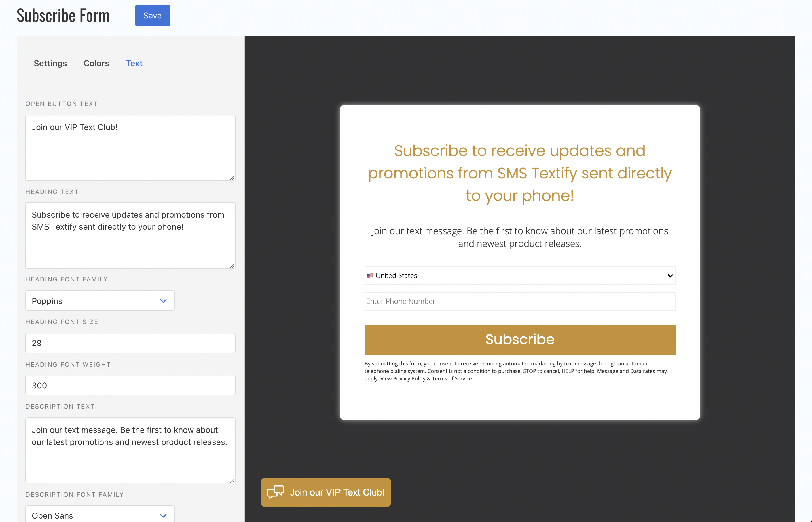The height and width of the screenshot is (522, 812).
Task: Click the gold Subscribe button
Action: coord(520,339)
